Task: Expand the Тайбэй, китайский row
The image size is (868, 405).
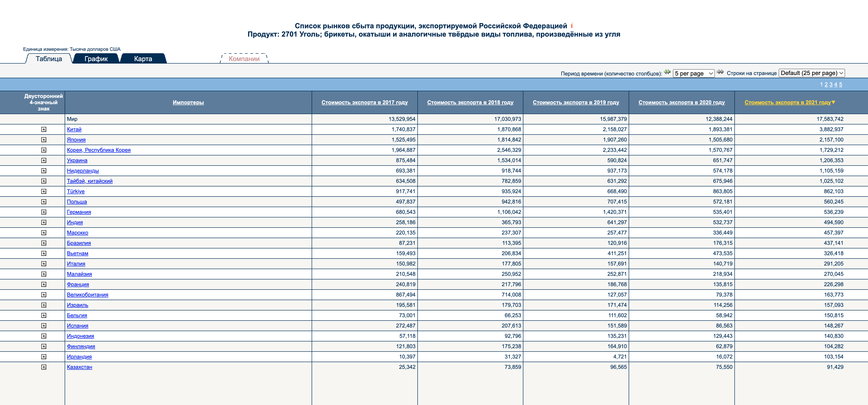Action: (44, 181)
